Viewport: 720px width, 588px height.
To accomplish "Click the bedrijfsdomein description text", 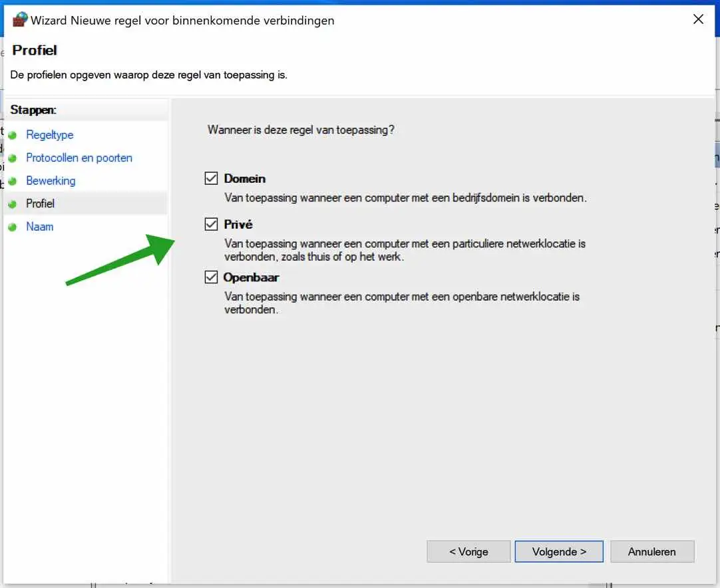I will tap(405, 198).
